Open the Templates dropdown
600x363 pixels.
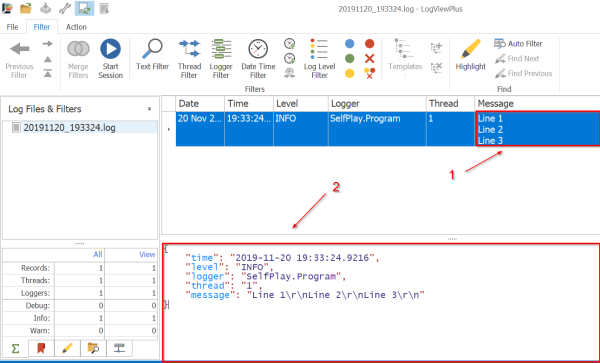pos(405,57)
